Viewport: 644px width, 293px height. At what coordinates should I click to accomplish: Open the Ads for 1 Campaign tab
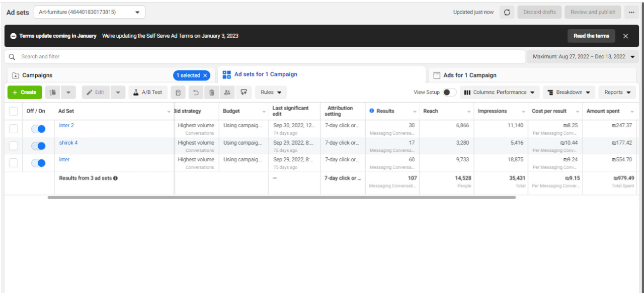pos(469,75)
